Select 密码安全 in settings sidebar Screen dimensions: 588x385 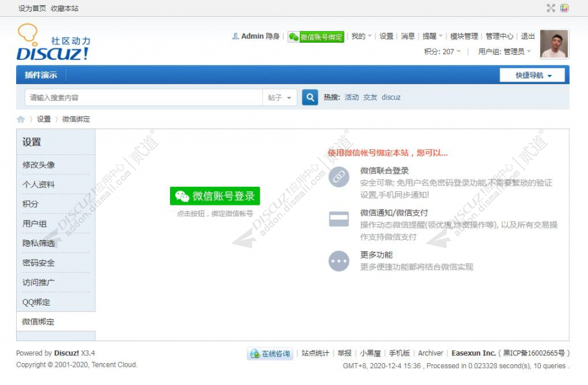[39, 263]
